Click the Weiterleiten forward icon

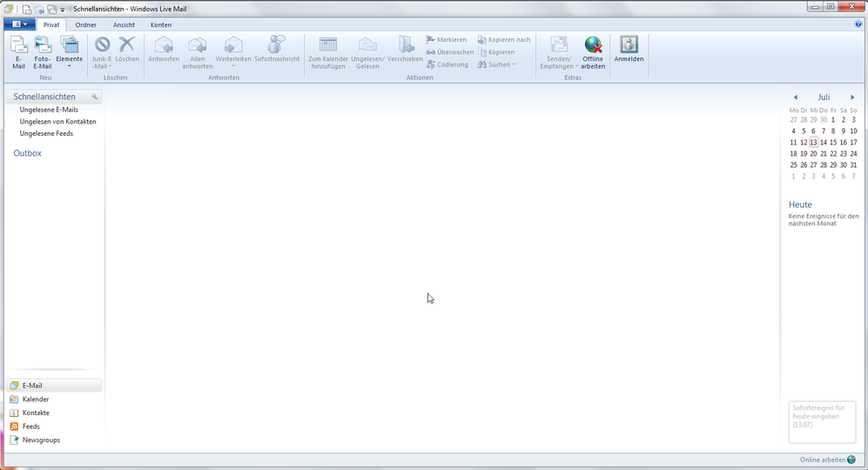pos(233,44)
